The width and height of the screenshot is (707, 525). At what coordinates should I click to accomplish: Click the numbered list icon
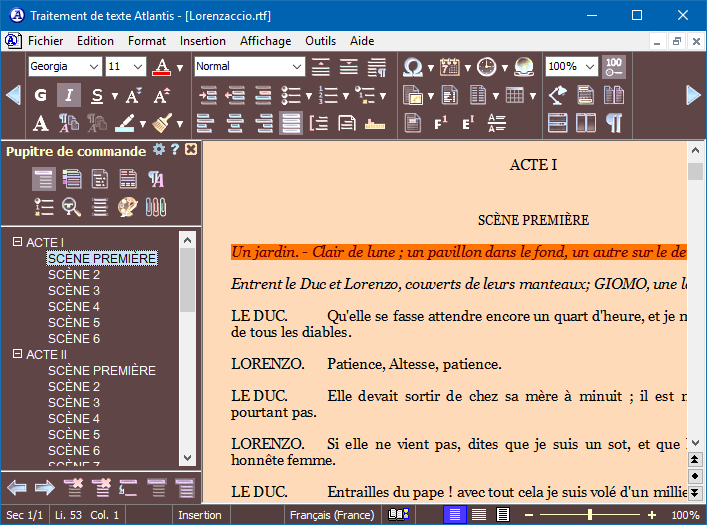tap(328, 95)
